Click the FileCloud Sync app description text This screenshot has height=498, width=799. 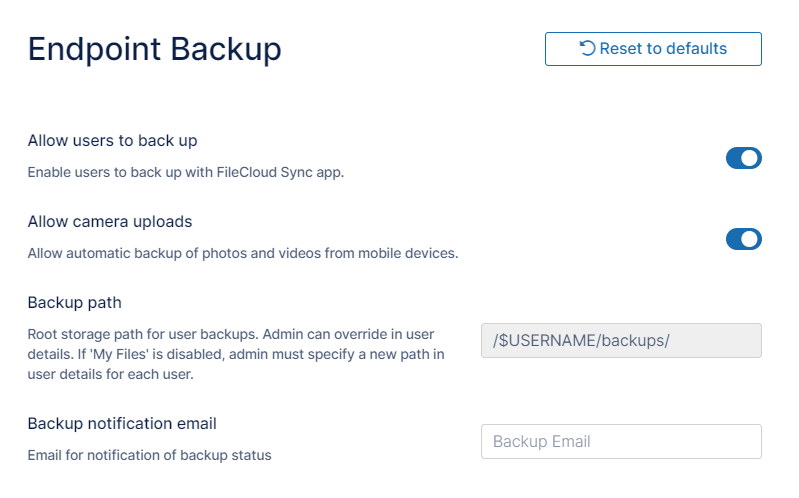[185, 172]
